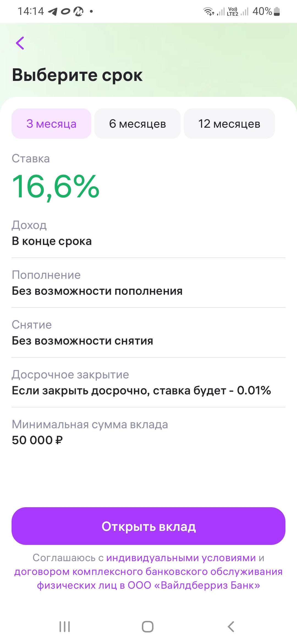Open договором комплексного банковского обслуживания link
The width and height of the screenshot is (297, 644).
(x=148, y=572)
